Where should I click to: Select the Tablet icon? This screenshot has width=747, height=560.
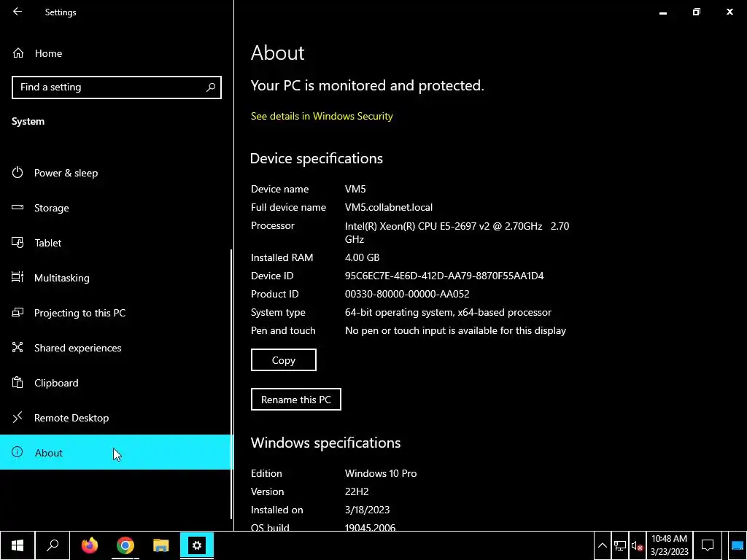(18, 242)
